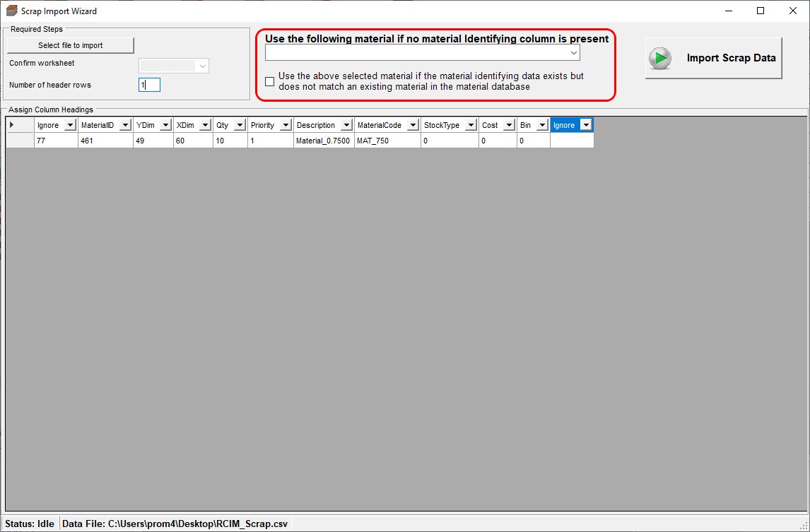Expand the Confirm worksheet dropdown
810x532 pixels.
(203, 66)
